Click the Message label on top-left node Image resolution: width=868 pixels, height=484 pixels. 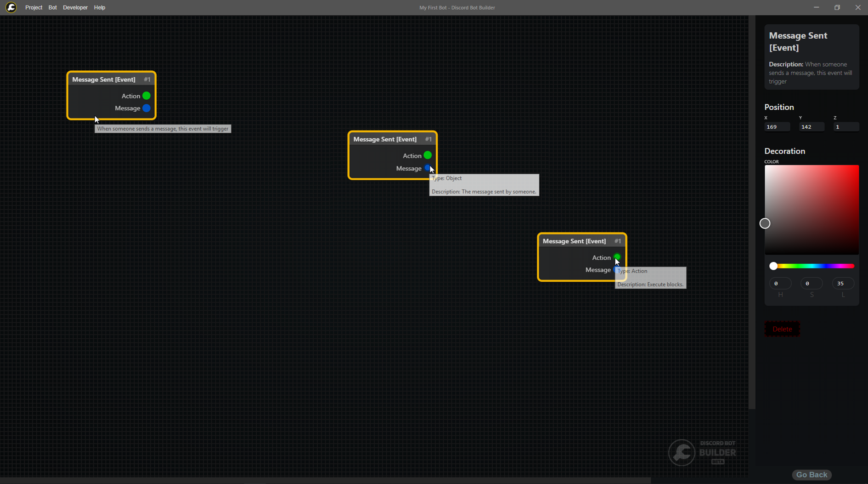[127, 108]
